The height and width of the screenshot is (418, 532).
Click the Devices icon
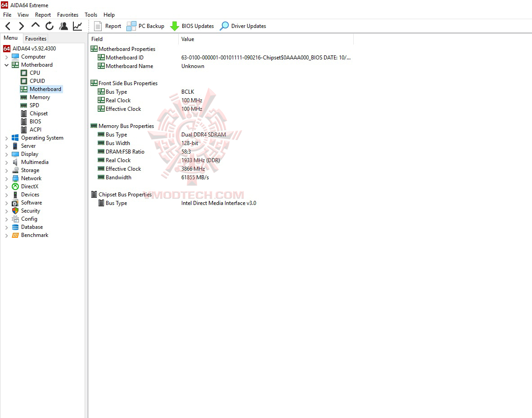(x=15, y=195)
